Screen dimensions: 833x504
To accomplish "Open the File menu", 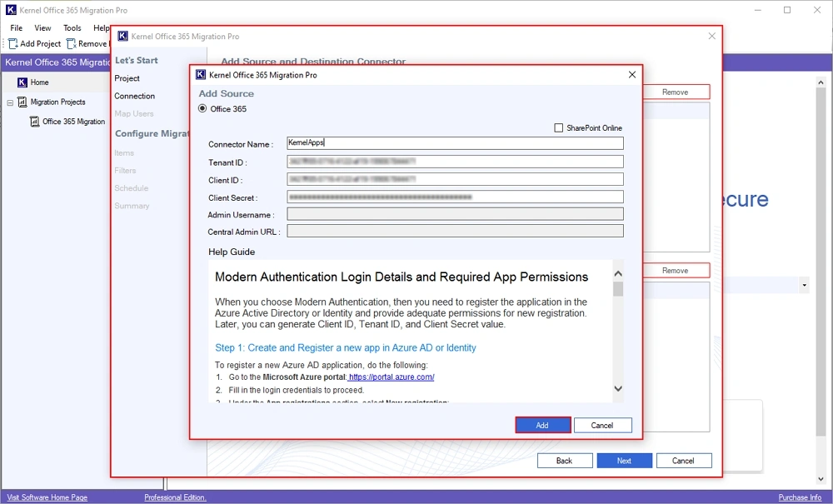I will pos(15,27).
